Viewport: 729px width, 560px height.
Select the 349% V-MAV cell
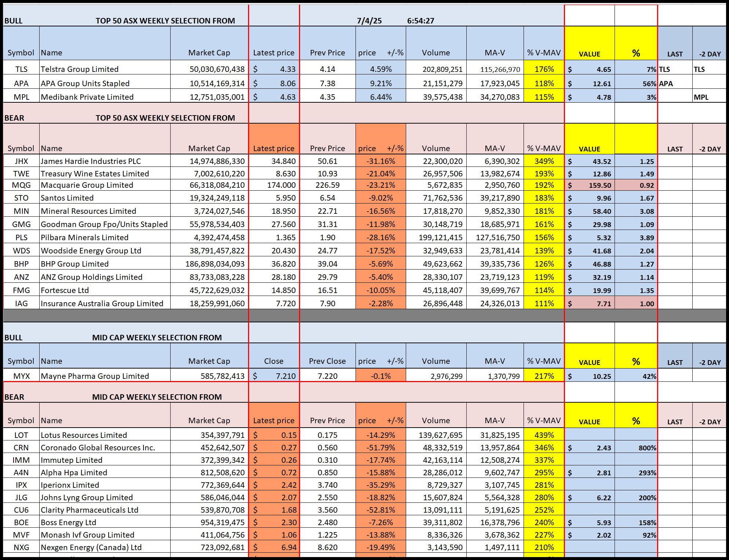point(544,161)
